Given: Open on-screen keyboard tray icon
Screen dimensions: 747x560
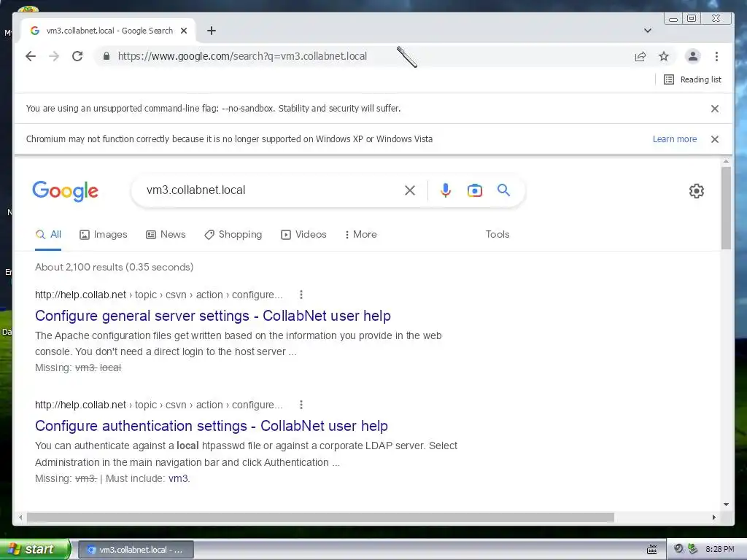Looking at the screenshot, I should pos(651,550).
